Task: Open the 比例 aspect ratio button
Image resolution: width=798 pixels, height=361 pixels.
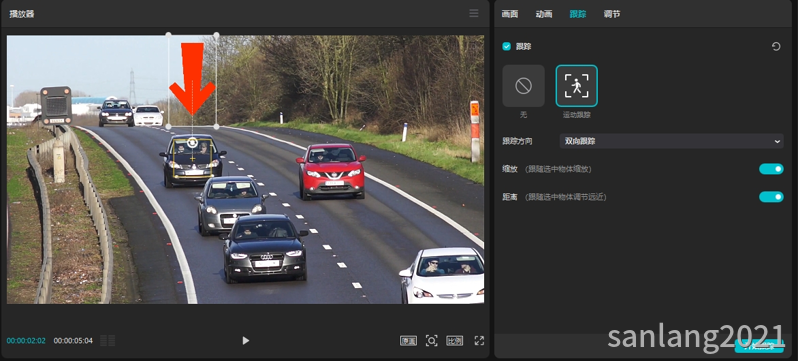Action: coord(454,341)
